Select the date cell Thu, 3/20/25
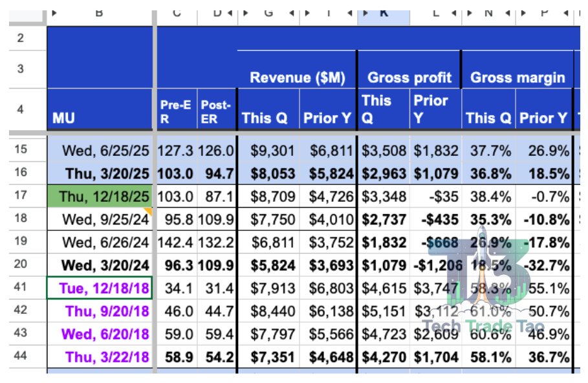588x383 pixels. coord(100,173)
